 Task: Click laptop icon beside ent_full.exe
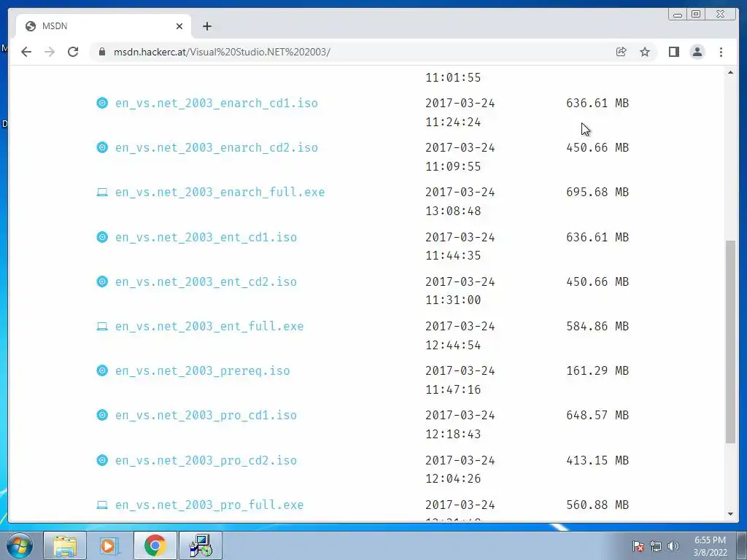tap(102, 327)
